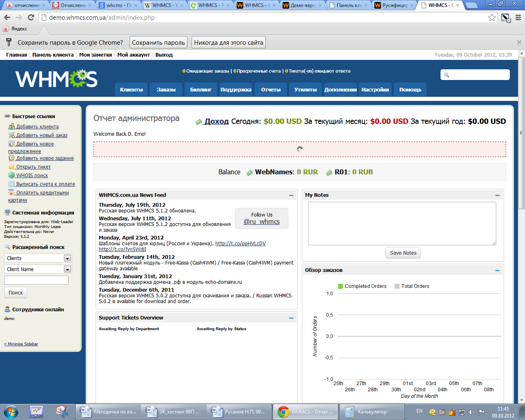The image size is (525, 420).
Task: Click the Completed Orders green legend swatch
Action: coord(340,286)
